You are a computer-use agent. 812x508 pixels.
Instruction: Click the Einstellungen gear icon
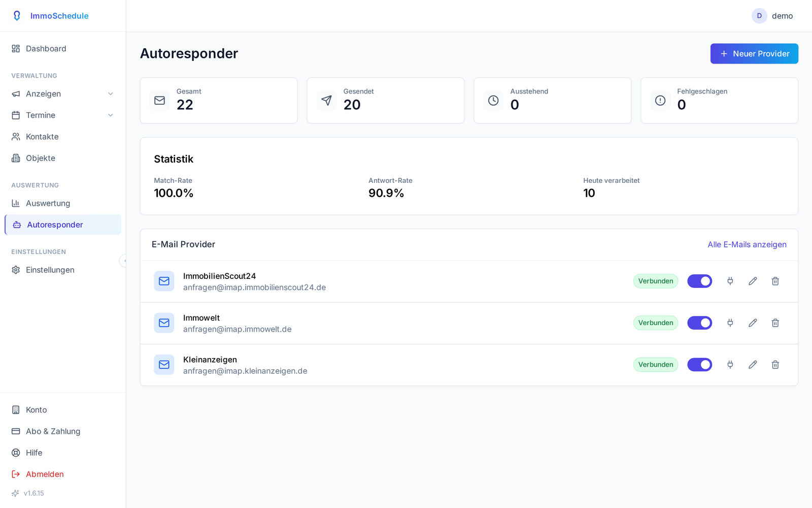pyautogui.click(x=16, y=270)
